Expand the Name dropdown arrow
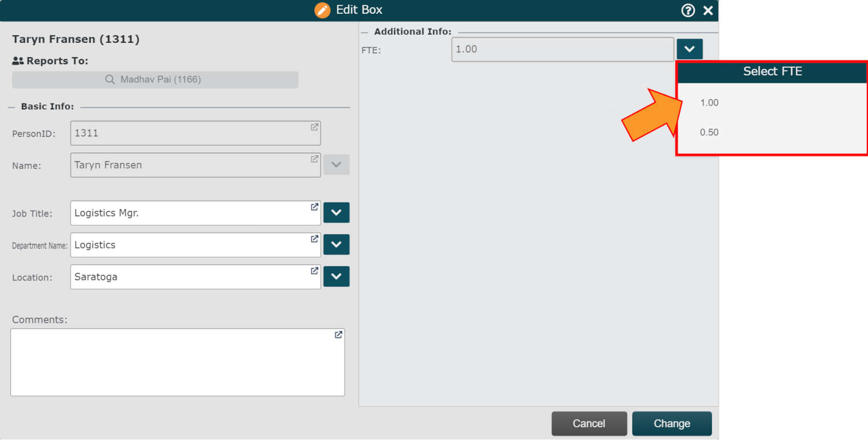 tap(336, 165)
